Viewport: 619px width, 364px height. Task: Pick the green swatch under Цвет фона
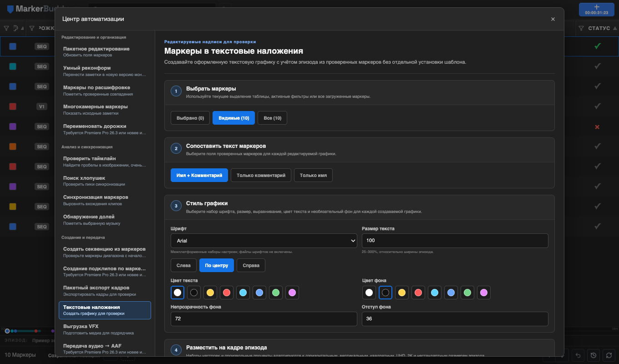coord(467,293)
